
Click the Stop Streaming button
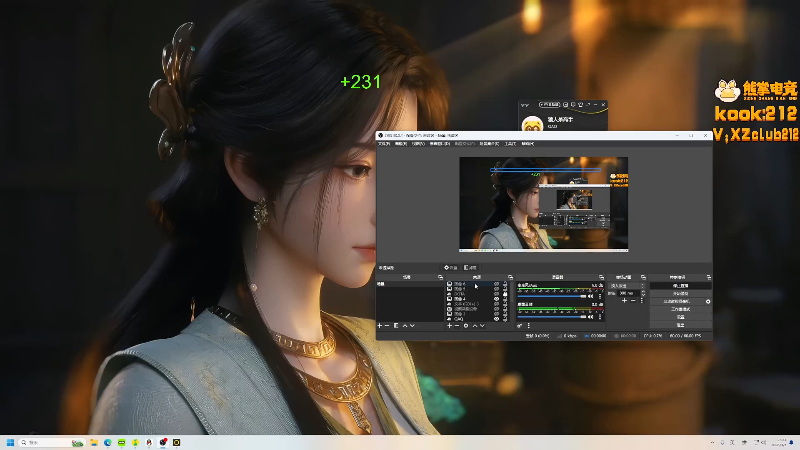click(x=681, y=286)
